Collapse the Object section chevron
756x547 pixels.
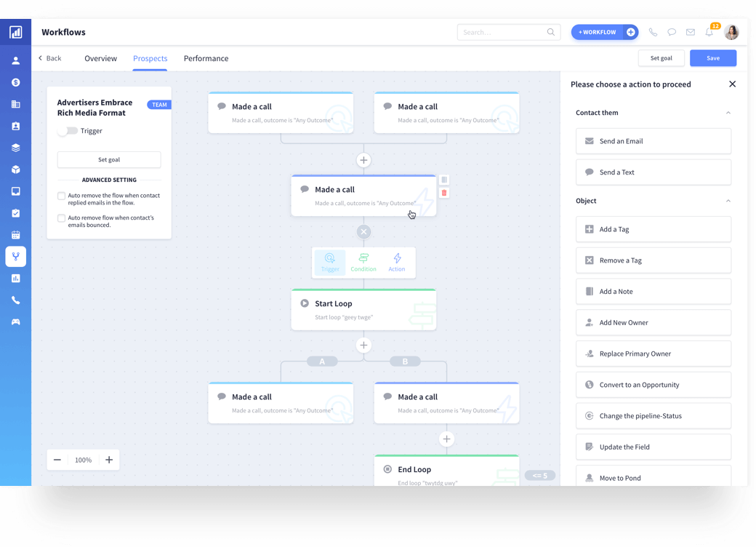(728, 201)
